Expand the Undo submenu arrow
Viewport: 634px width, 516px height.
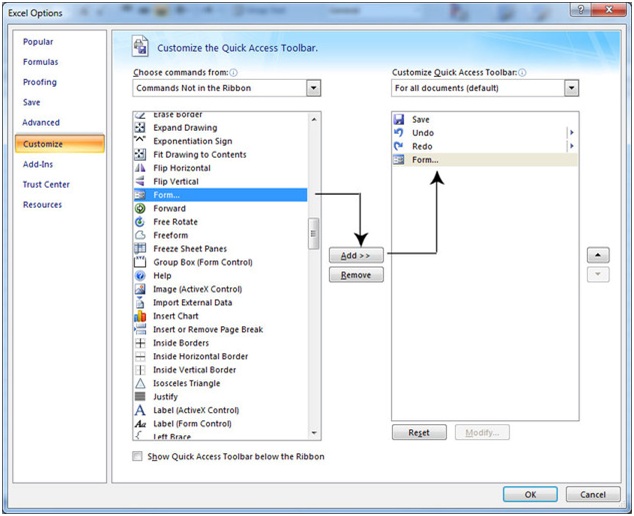[x=572, y=133]
